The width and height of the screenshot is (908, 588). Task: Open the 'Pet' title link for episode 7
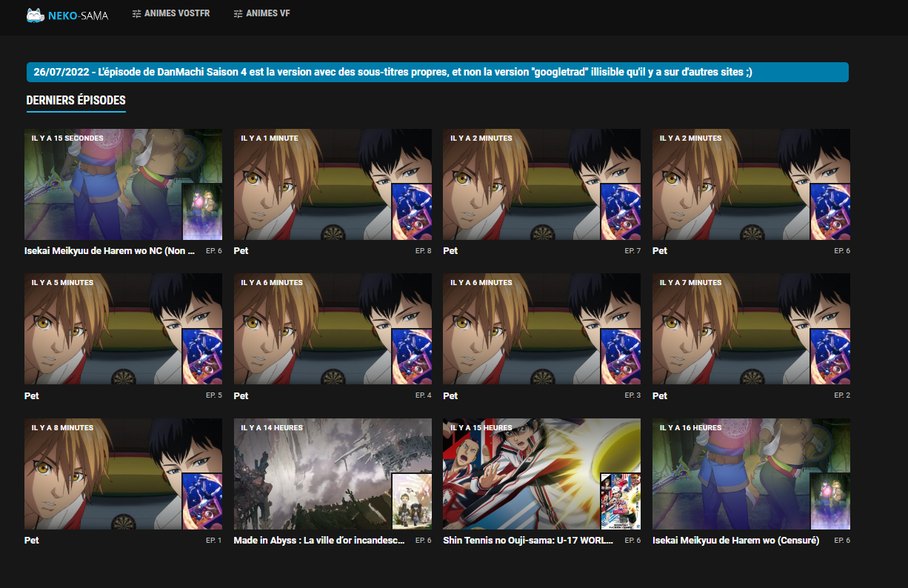(450, 251)
